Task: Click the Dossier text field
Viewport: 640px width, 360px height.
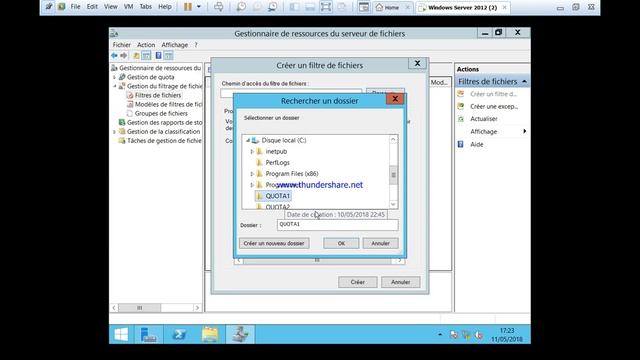Action: pos(337,224)
